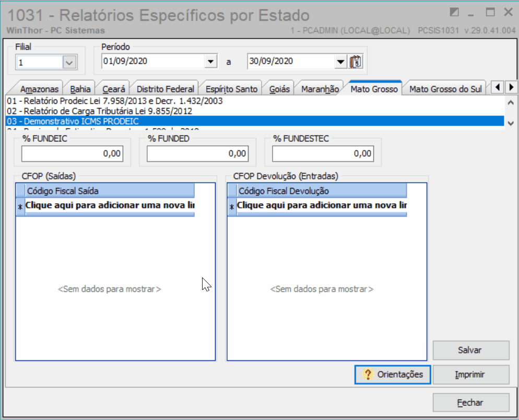Viewport: 519px width, 420px height.
Task: Click the restore-down icon in title bar
Action: [454, 13]
